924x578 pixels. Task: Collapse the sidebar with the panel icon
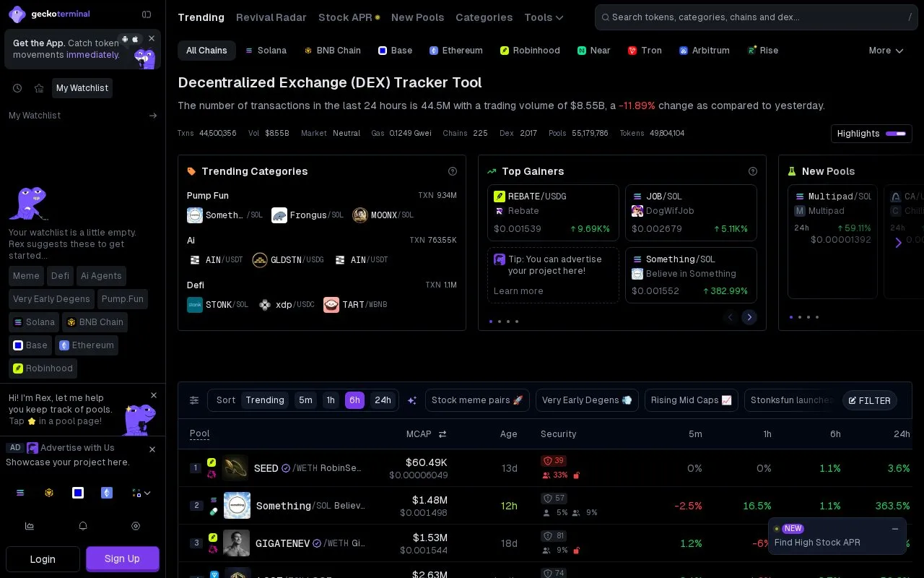(x=147, y=14)
